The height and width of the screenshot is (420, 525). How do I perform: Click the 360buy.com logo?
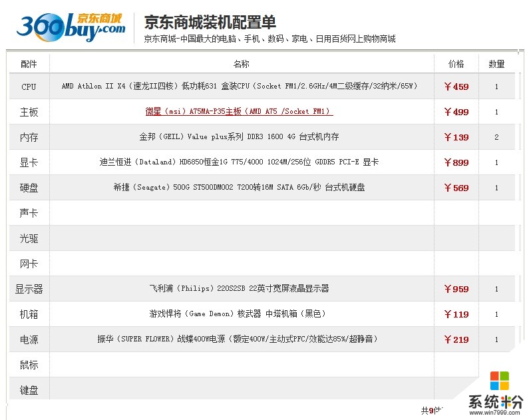tap(71, 27)
